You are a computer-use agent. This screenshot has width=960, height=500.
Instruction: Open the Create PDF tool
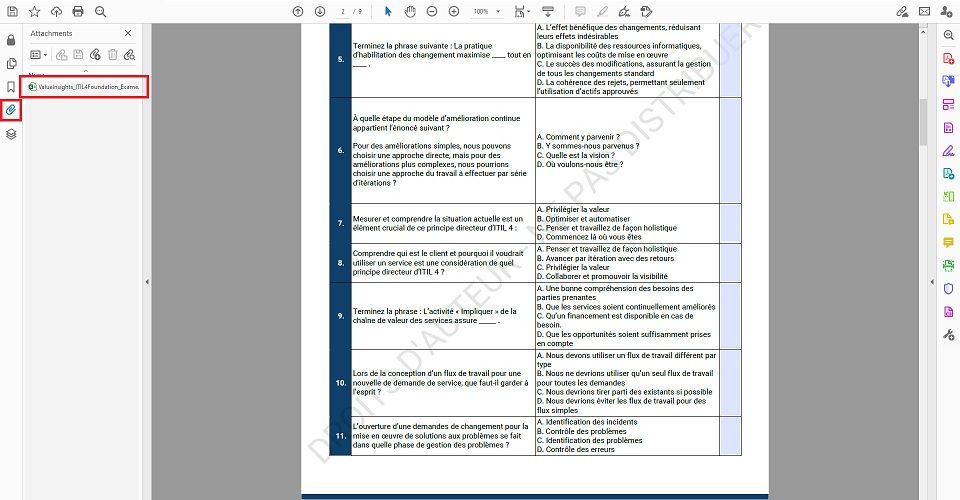[x=948, y=58]
